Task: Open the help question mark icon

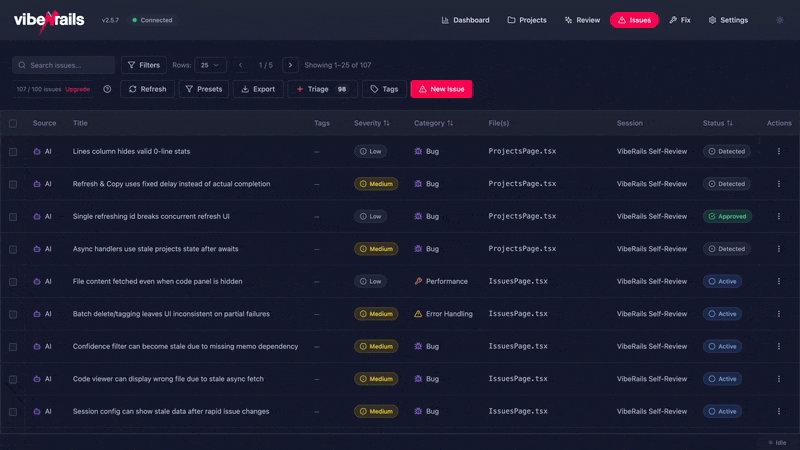Action: pos(107,89)
